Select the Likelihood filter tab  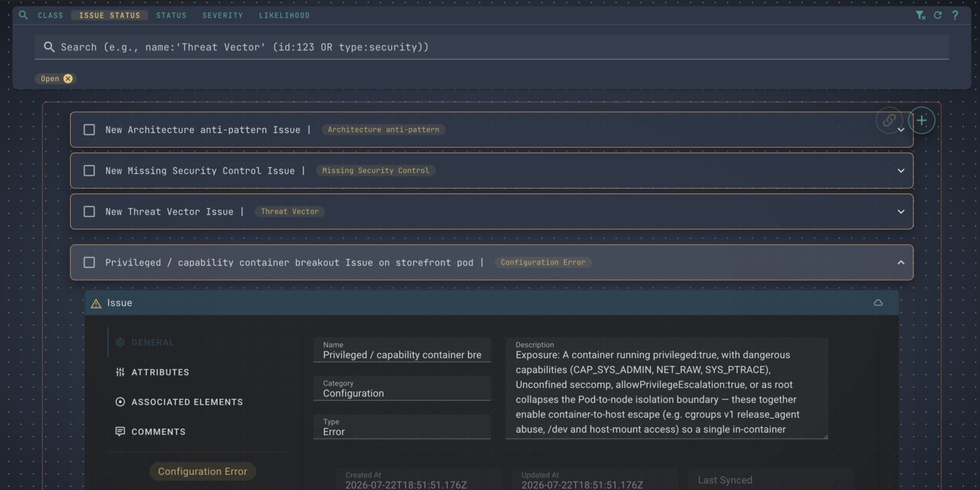coord(284,15)
